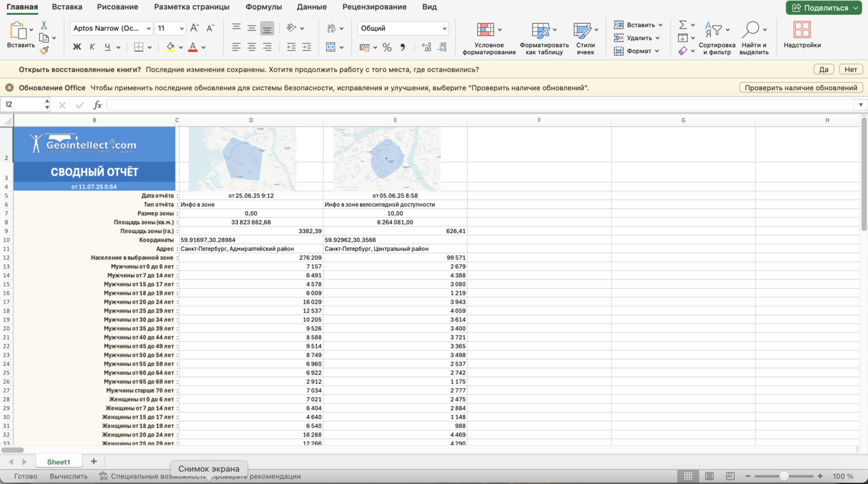This screenshot has height=484, width=868.
Task: Click the Cut scissors icon
Action: click(x=44, y=25)
